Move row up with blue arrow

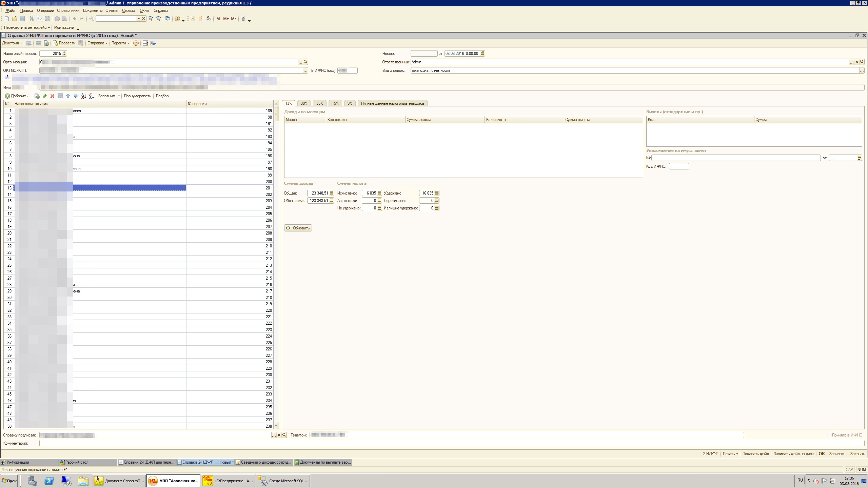click(x=68, y=96)
